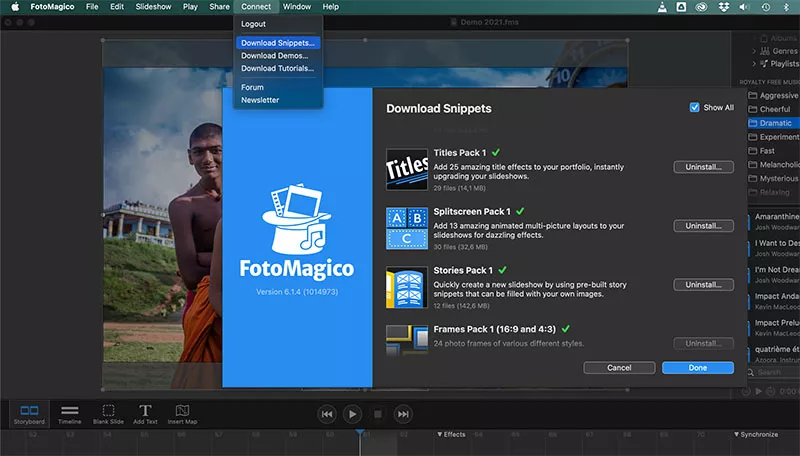800x456 pixels.
Task: Open the Bluetooth menu bar icon
Action: pyautogui.click(x=786, y=7)
